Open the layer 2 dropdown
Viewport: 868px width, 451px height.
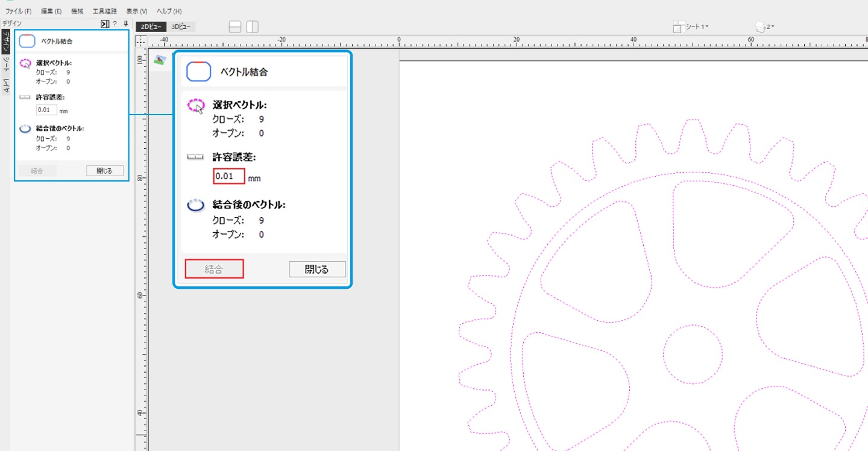[770, 27]
